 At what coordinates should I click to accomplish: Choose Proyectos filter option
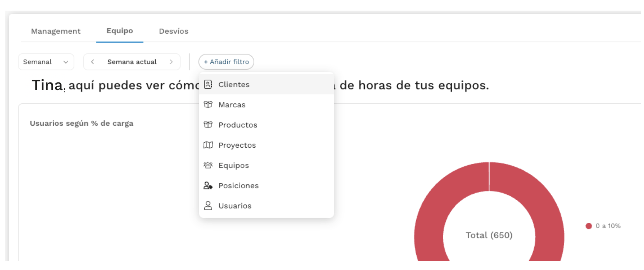[x=266, y=145]
